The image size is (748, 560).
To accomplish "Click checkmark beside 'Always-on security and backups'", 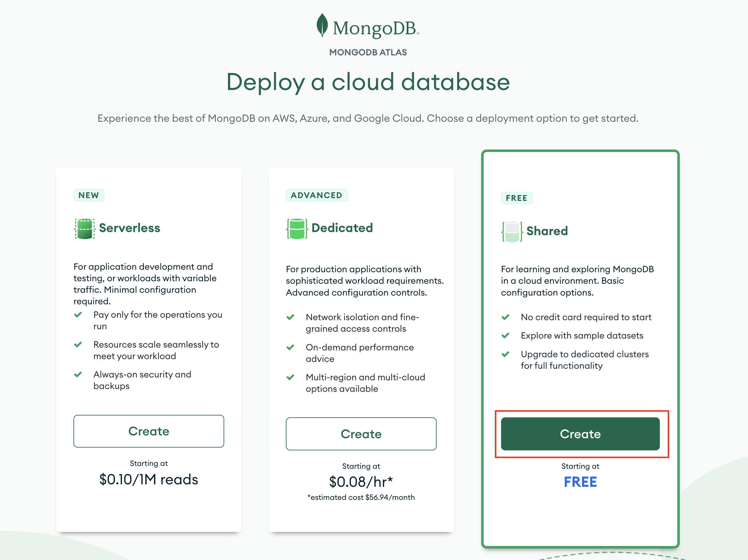I will 78,374.
